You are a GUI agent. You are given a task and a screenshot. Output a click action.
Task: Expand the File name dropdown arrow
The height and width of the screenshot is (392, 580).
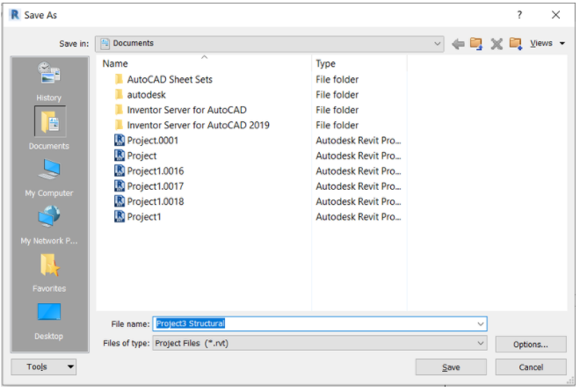coord(481,324)
